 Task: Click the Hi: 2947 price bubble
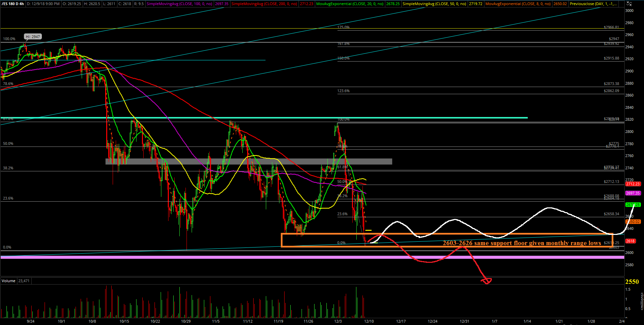tap(33, 37)
